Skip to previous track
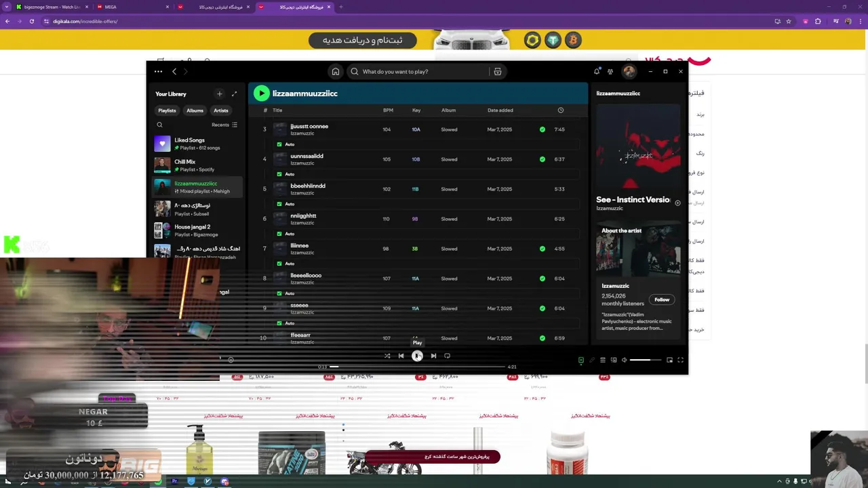The image size is (868, 488). [401, 356]
